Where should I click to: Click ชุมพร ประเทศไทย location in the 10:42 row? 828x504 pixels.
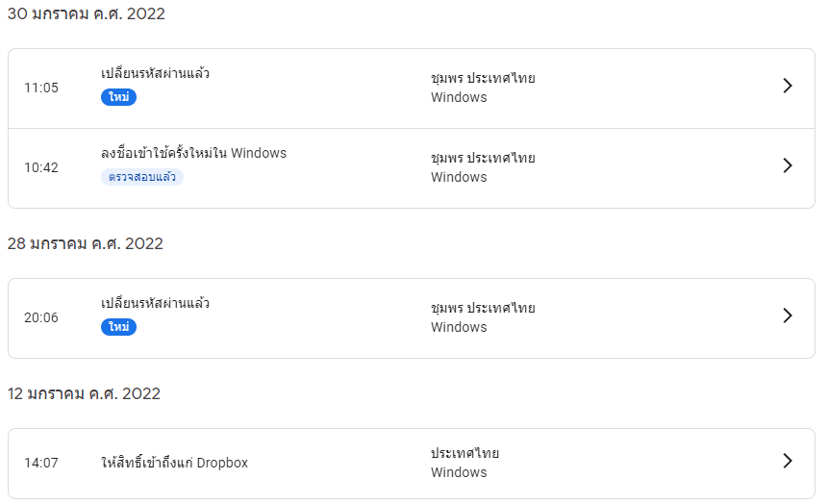click(483, 158)
